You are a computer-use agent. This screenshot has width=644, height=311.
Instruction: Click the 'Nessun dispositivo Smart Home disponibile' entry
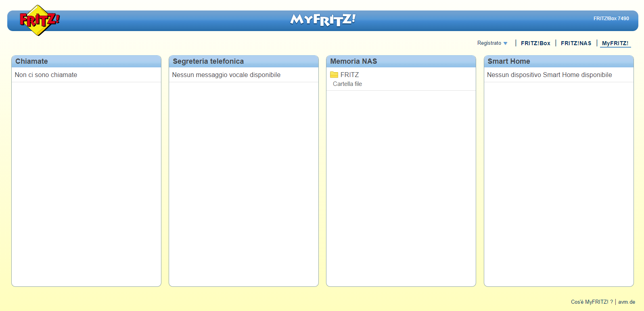pos(549,75)
